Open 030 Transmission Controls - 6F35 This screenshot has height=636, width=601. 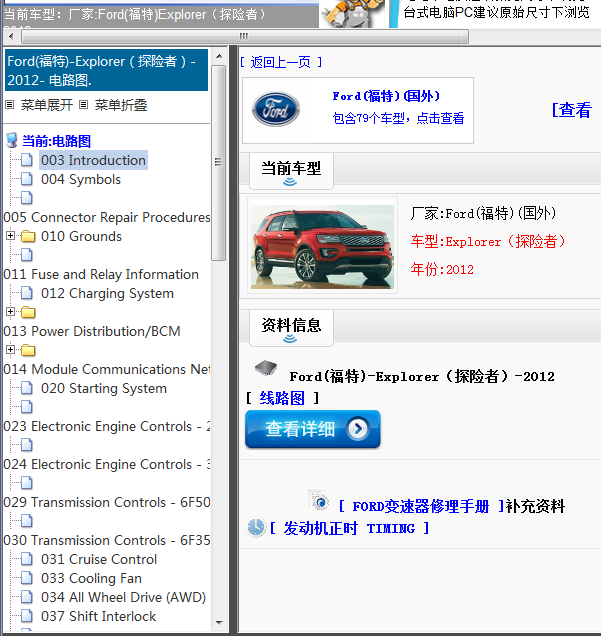(x=107, y=540)
